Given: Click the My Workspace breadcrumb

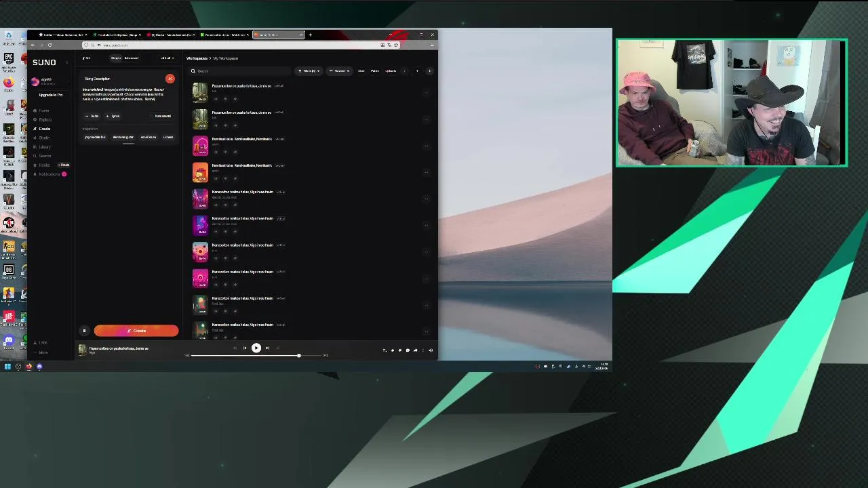Looking at the screenshot, I should [x=226, y=58].
